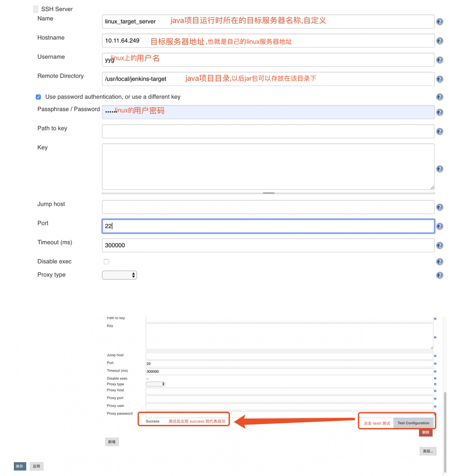Grab the Key textarea resize handle

tap(432, 187)
